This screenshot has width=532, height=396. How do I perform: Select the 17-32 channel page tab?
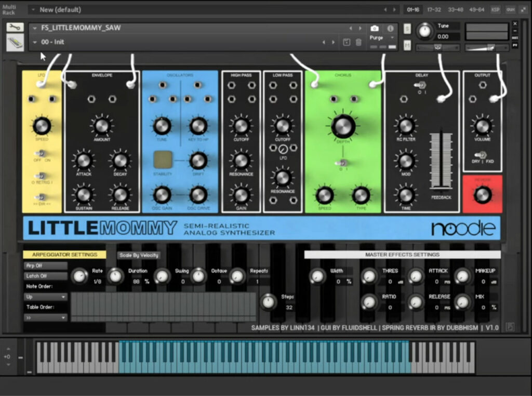pos(434,9)
